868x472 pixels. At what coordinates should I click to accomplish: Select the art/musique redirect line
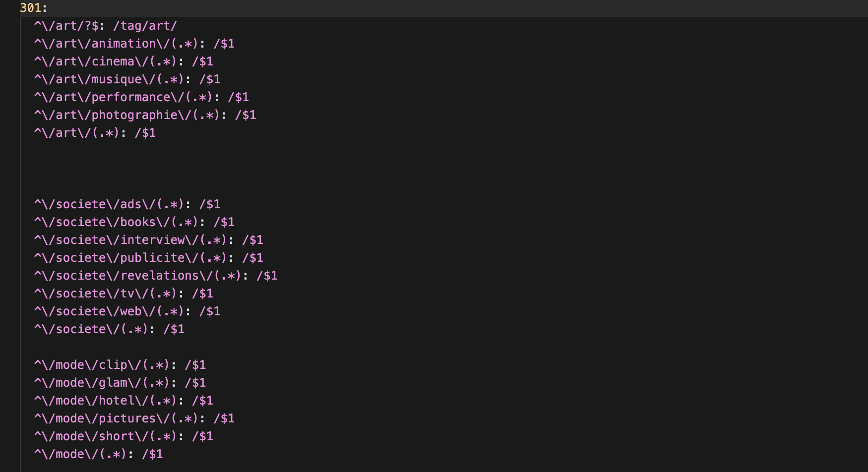point(126,79)
